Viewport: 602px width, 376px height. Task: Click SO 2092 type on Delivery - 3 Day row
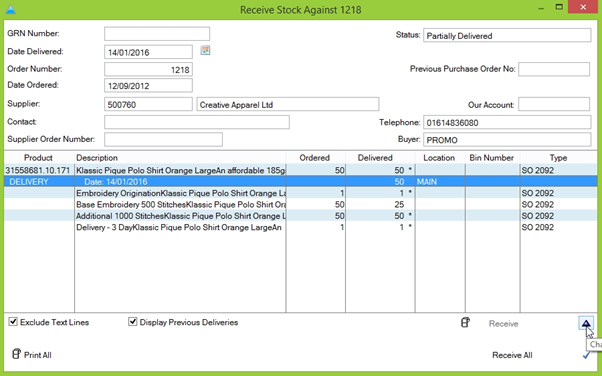point(538,227)
